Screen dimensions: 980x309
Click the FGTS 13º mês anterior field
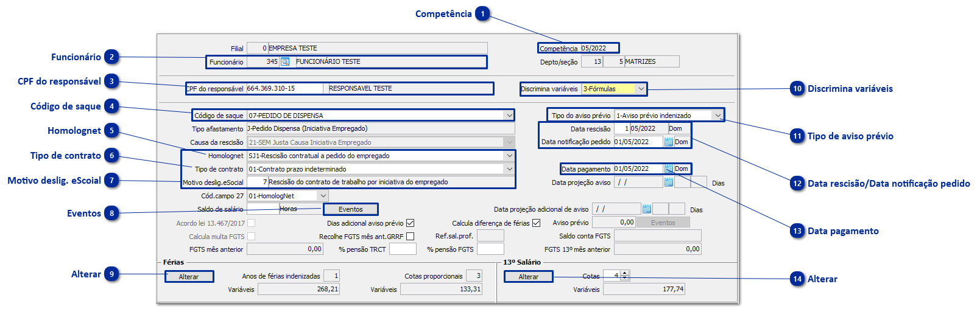click(658, 249)
